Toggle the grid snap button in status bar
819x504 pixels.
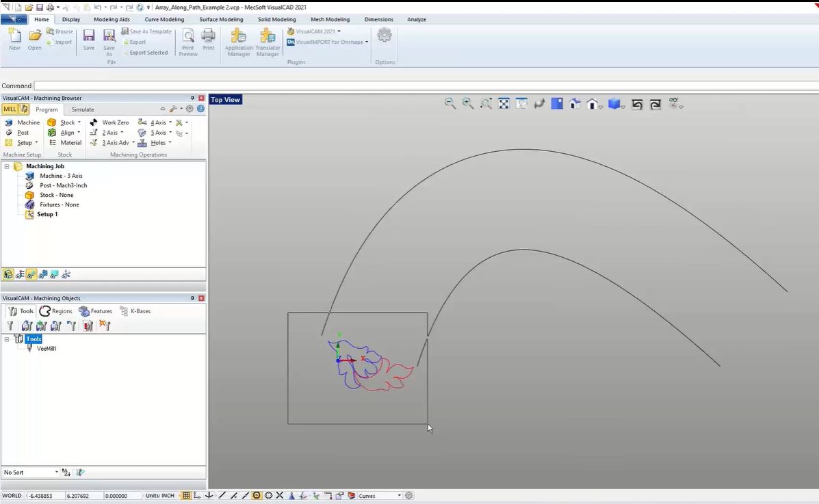pyautogui.click(x=186, y=496)
